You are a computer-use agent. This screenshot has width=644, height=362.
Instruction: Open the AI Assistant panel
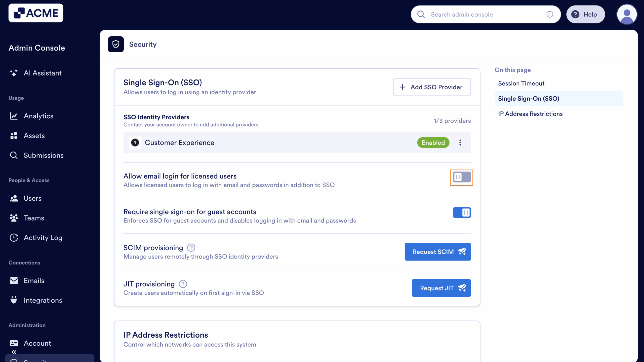tap(43, 73)
